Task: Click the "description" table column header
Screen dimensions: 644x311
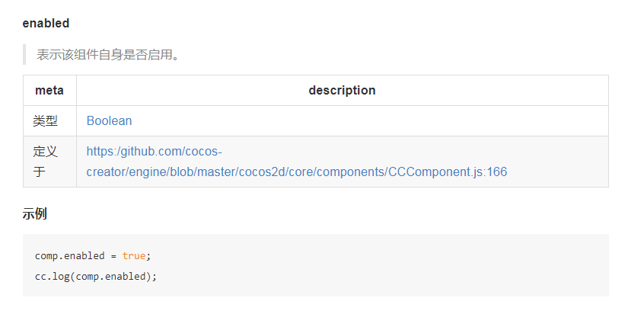Action: coord(342,90)
